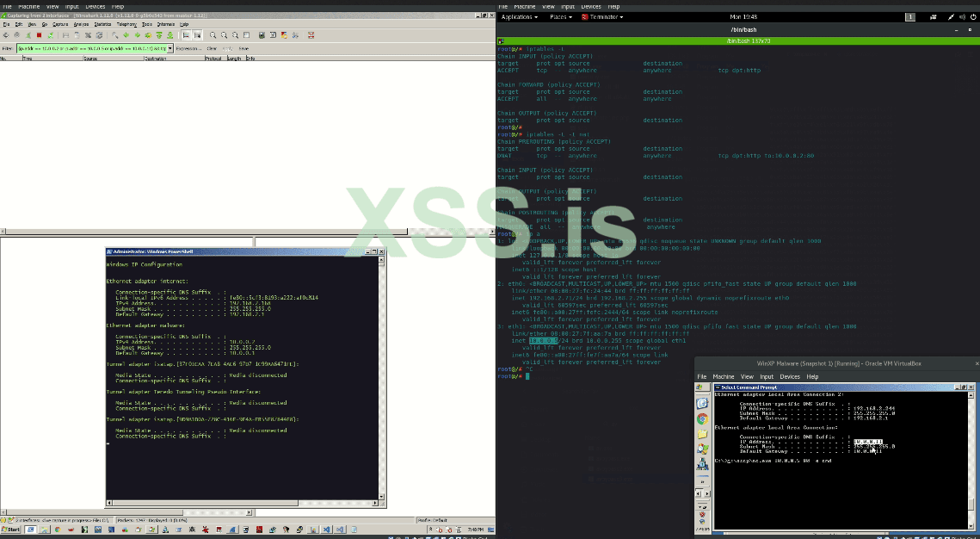Toggle packet list colorization in Wireshark
The width and height of the screenshot is (980, 539).
click(x=186, y=35)
